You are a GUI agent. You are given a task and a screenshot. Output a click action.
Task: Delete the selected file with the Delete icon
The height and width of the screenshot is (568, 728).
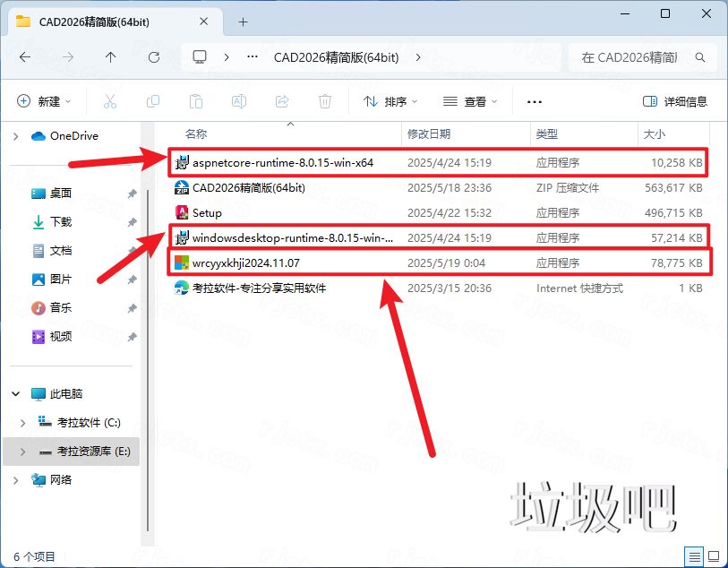click(325, 101)
